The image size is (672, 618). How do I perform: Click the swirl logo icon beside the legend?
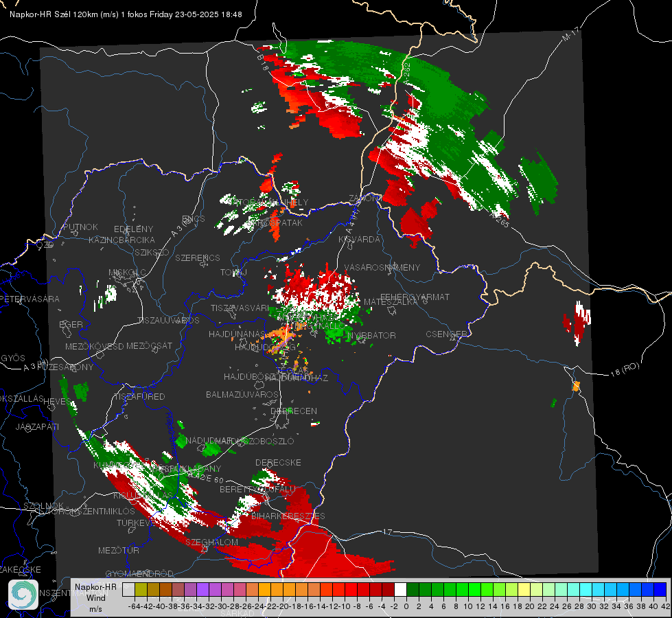[x=23, y=595]
